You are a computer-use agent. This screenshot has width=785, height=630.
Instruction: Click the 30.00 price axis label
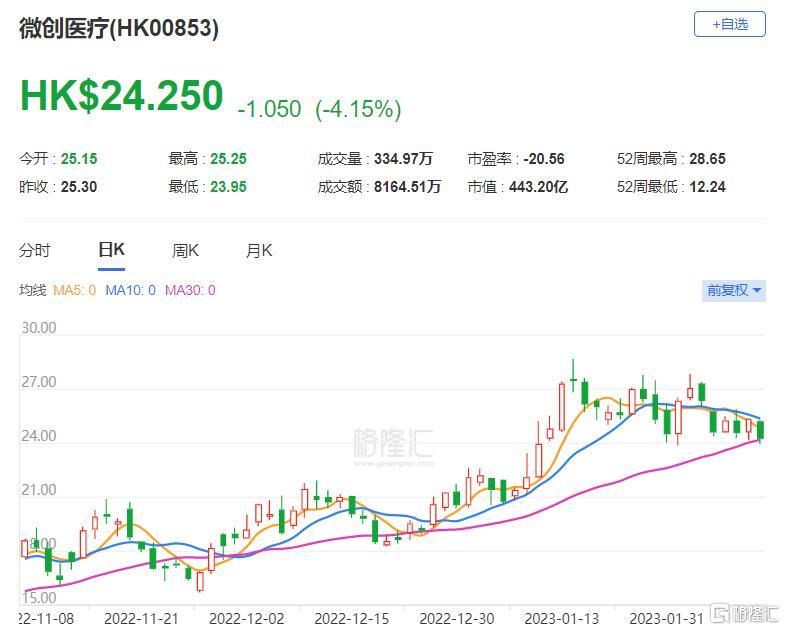pos(39,328)
